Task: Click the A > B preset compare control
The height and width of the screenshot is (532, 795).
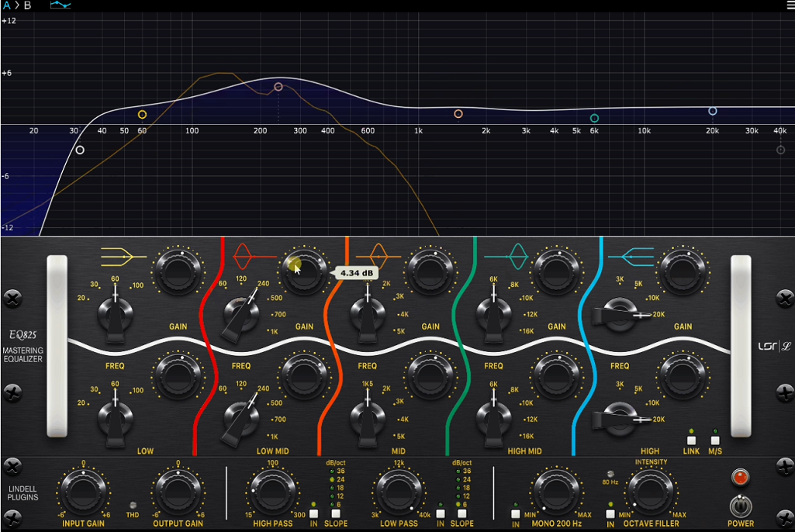Action: click(x=18, y=5)
